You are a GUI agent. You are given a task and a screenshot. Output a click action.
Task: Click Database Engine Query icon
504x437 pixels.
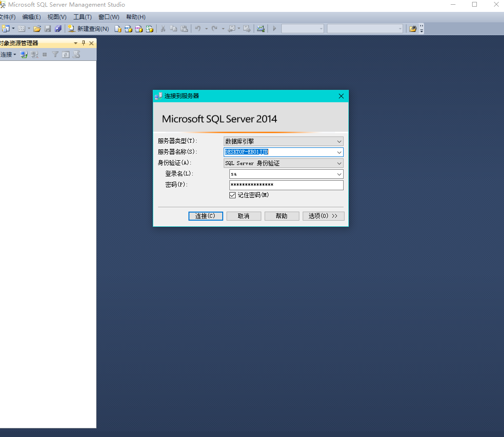(x=118, y=29)
